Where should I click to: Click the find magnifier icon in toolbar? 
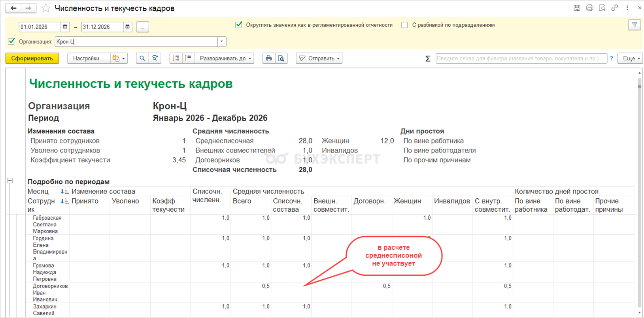(142, 58)
